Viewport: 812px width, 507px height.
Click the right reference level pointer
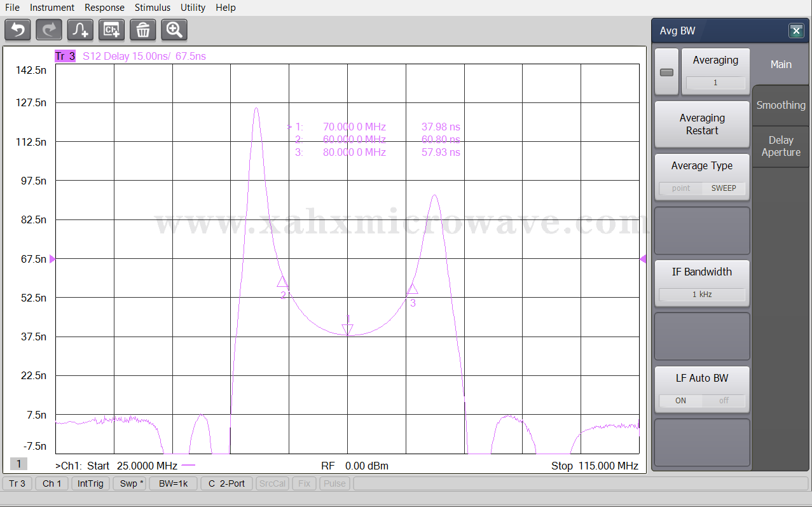coord(643,259)
